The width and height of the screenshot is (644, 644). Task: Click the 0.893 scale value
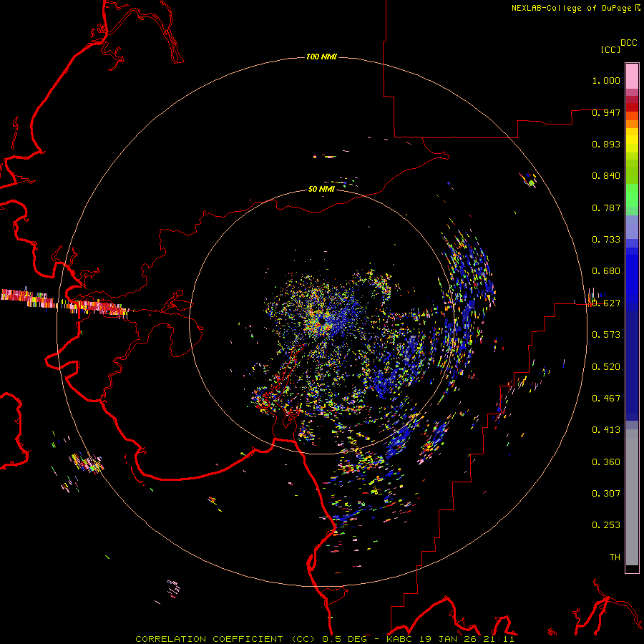tap(606, 144)
